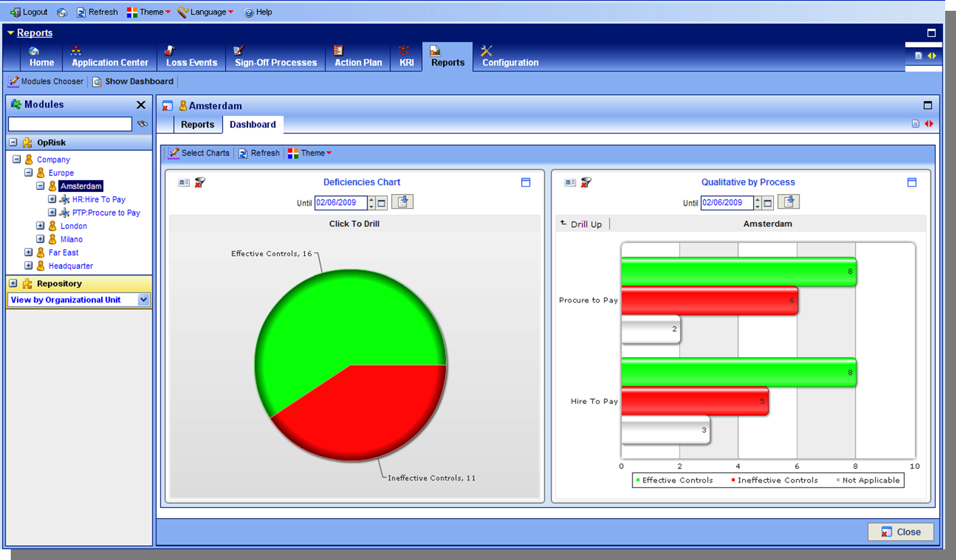Switch to the Action Plan tab
Image resolution: width=956 pixels, height=560 pixels.
[358, 57]
